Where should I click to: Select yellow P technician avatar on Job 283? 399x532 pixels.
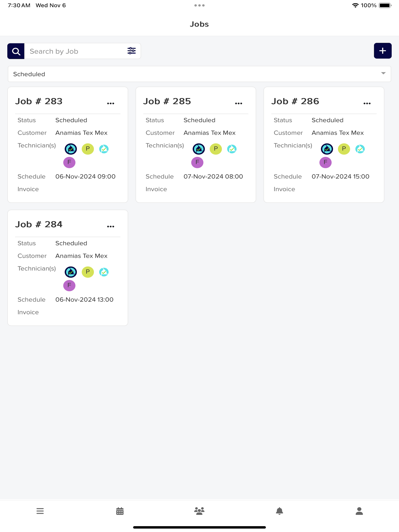pyautogui.click(x=88, y=149)
